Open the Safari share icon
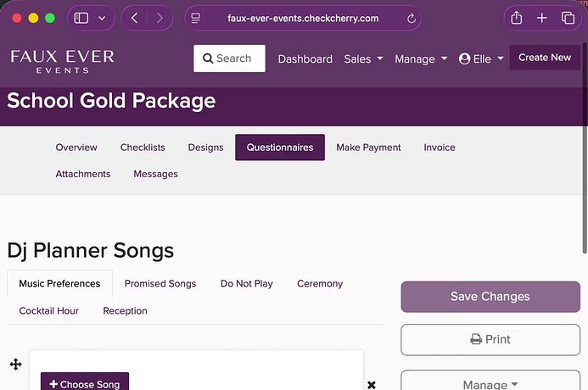The height and width of the screenshot is (390, 588). click(516, 18)
